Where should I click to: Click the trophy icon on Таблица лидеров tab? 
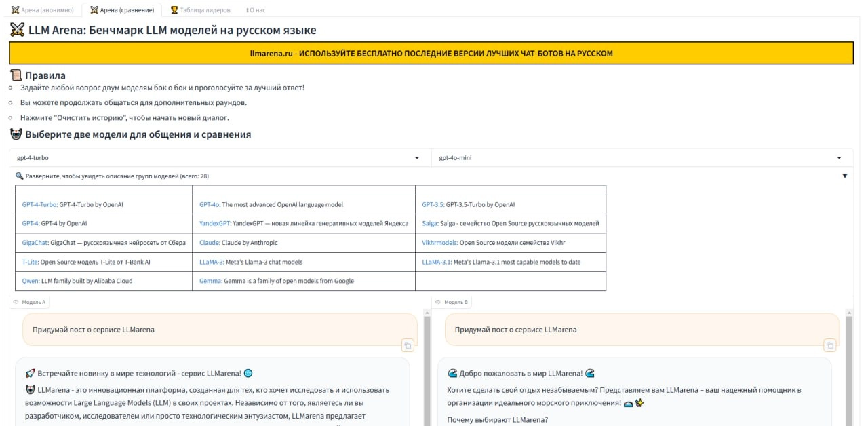pyautogui.click(x=174, y=10)
